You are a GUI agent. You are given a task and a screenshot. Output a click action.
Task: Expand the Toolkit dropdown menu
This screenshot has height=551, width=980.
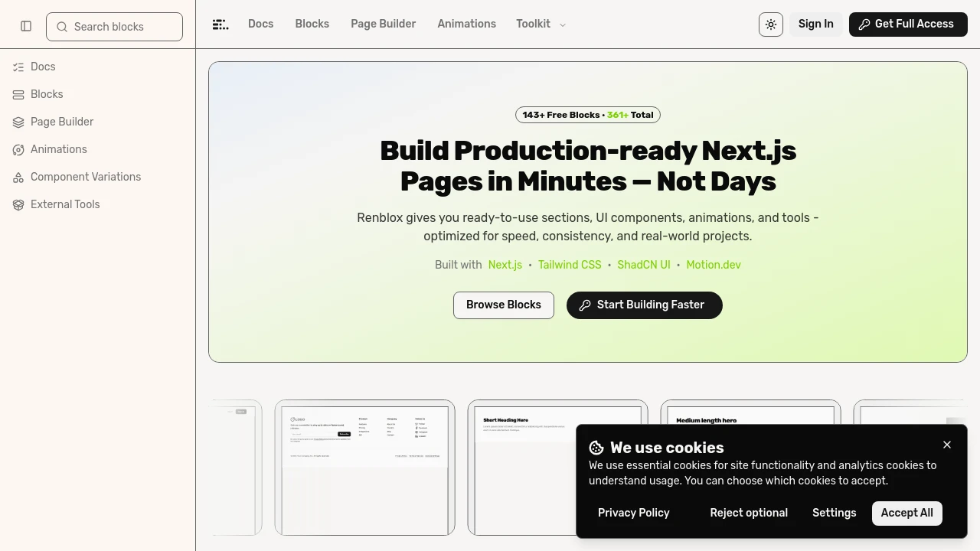coord(541,24)
